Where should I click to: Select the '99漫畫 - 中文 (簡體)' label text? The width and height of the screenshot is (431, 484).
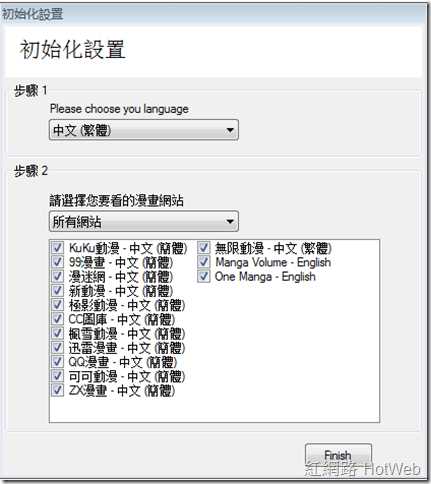pos(121,263)
